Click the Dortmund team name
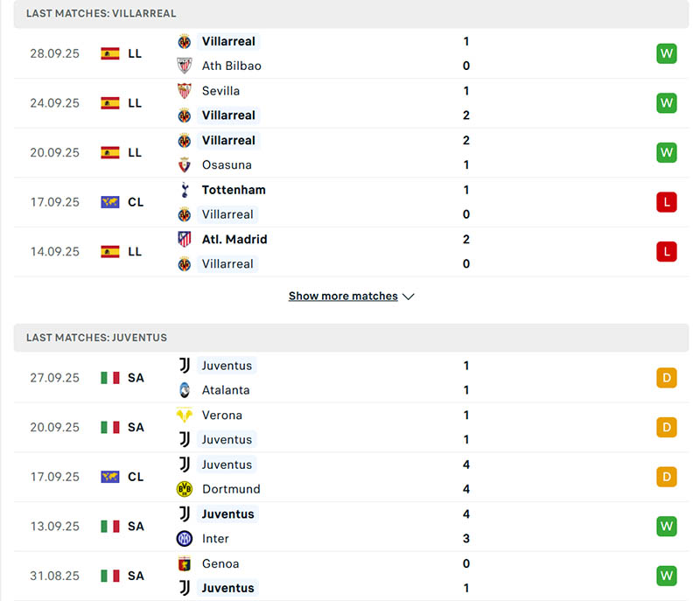This screenshot has width=700, height=601. coord(231,489)
